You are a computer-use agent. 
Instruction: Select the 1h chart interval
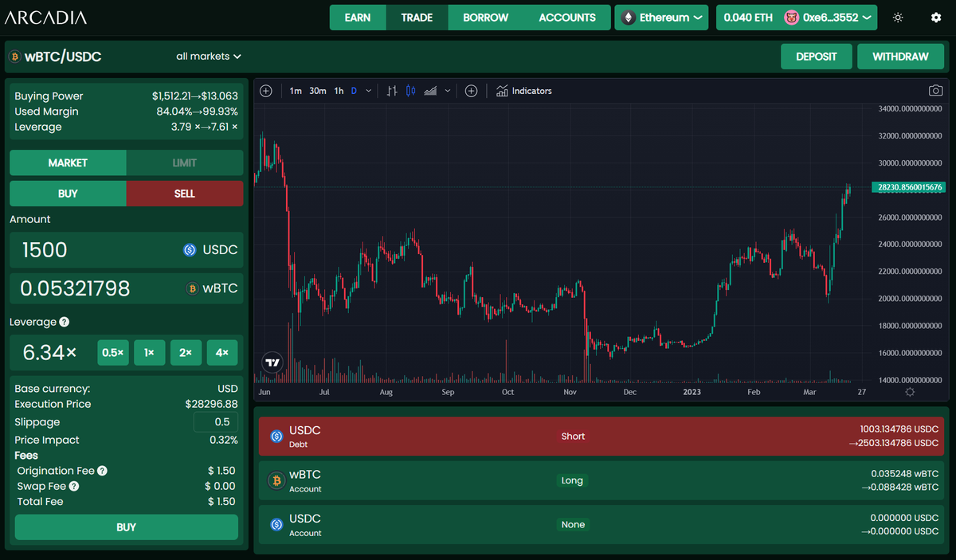click(339, 91)
